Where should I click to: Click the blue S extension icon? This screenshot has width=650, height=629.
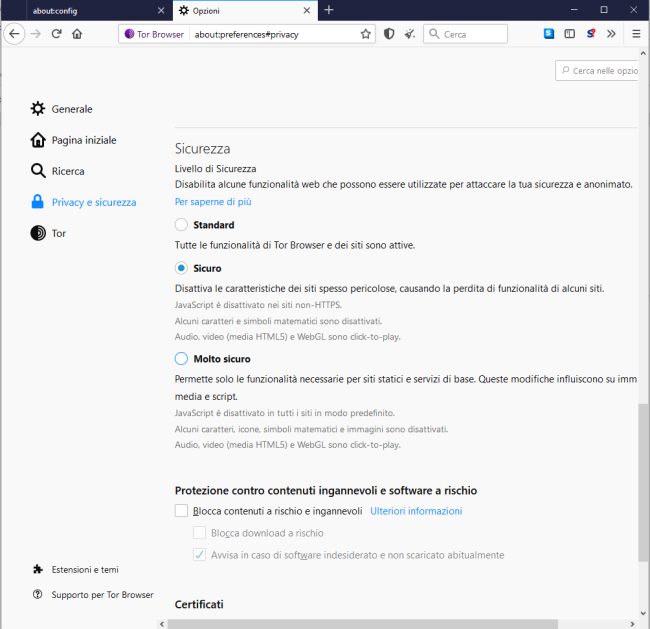coord(549,34)
